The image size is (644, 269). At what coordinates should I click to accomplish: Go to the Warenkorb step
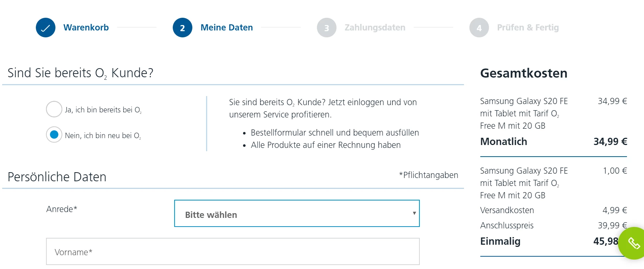[x=86, y=28]
